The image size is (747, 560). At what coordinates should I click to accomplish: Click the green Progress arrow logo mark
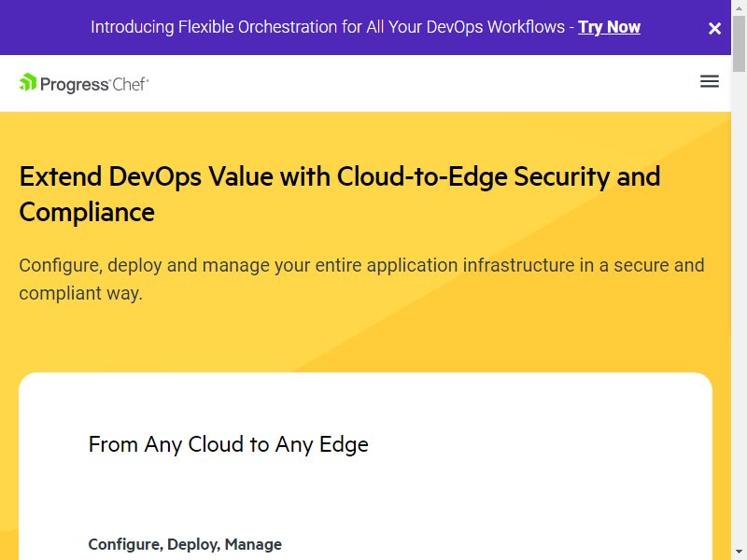click(28, 82)
